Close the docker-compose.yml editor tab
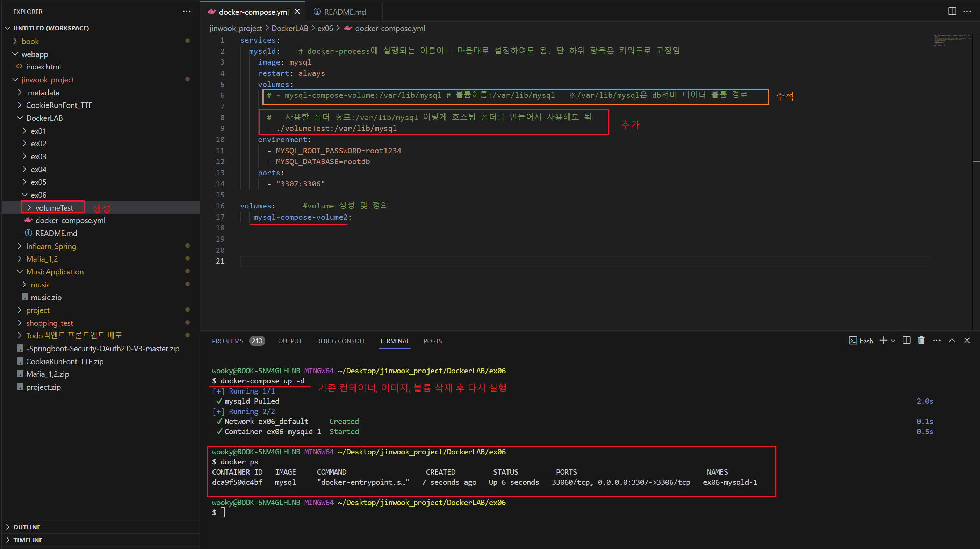The image size is (980, 549). point(297,12)
